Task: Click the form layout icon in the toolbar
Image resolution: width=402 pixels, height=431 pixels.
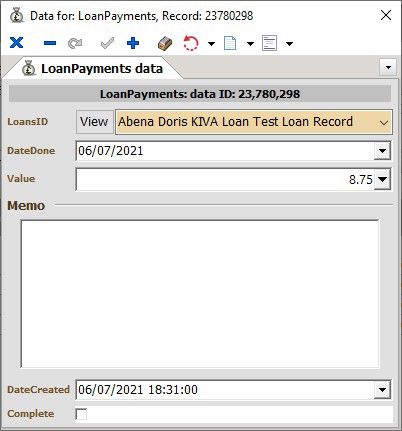Action: 269,43
